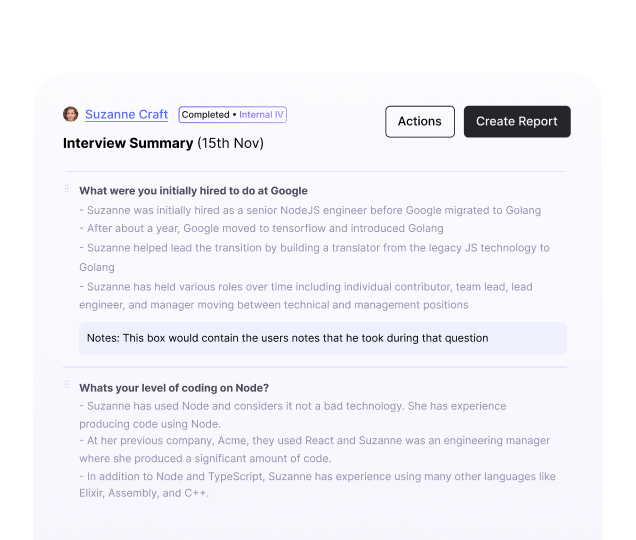The height and width of the screenshot is (540, 636).
Task: Click the line ending 'Elixir, Assembly, and C++'
Action: click(145, 494)
